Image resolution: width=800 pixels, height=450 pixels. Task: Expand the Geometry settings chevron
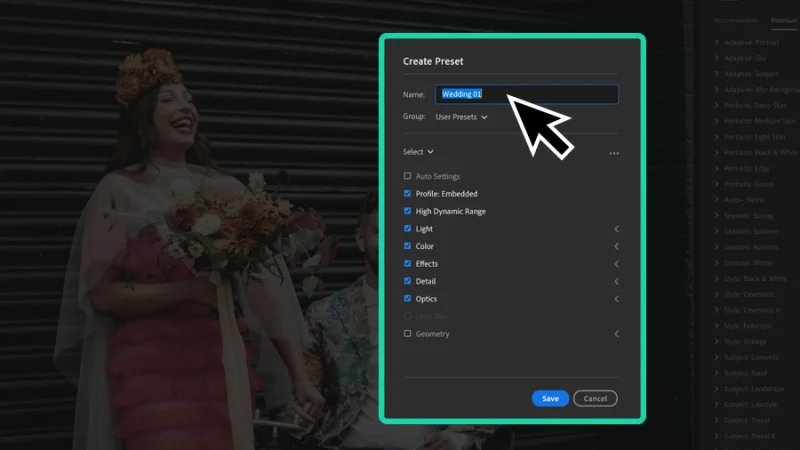pyautogui.click(x=616, y=334)
